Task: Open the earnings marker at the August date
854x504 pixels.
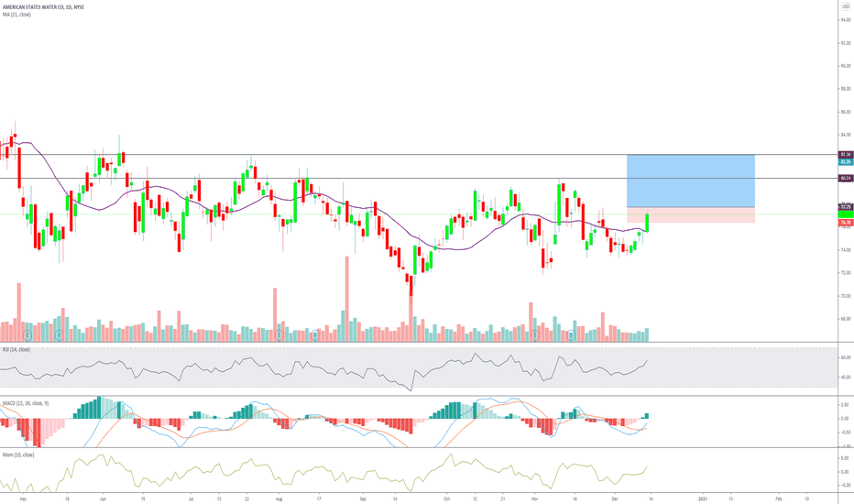Action: (x=279, y=335)
